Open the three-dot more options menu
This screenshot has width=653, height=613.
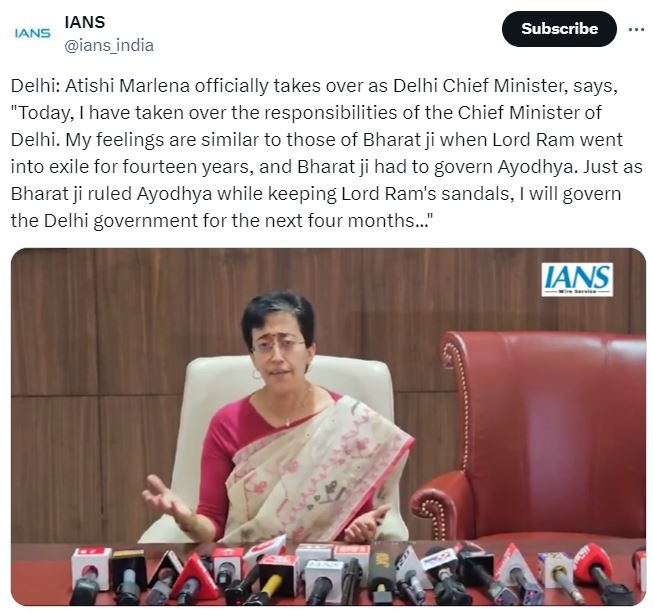pyautogui.click(x=636, y=30)
